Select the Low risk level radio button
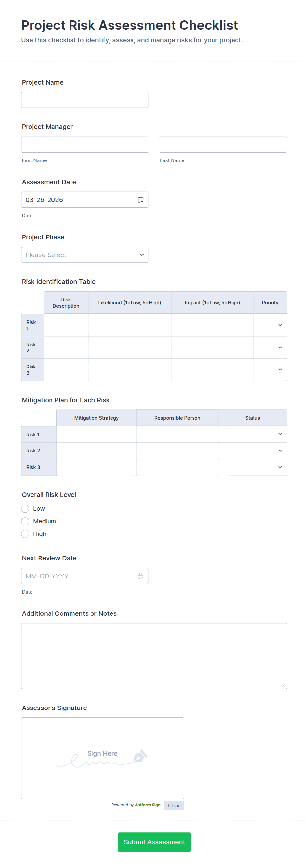This screenshot has height=868, width=305. pos(25,508)
